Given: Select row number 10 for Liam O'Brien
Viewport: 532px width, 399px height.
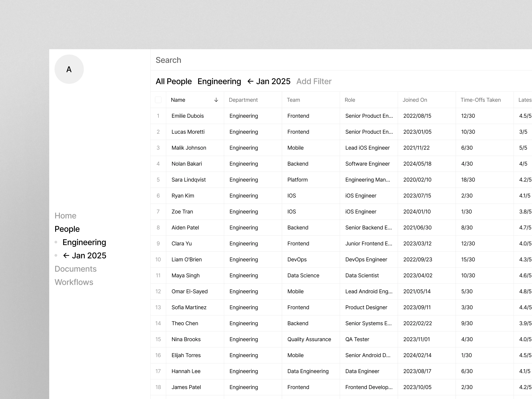Looking at the screenshot, I should coord(158,260).
